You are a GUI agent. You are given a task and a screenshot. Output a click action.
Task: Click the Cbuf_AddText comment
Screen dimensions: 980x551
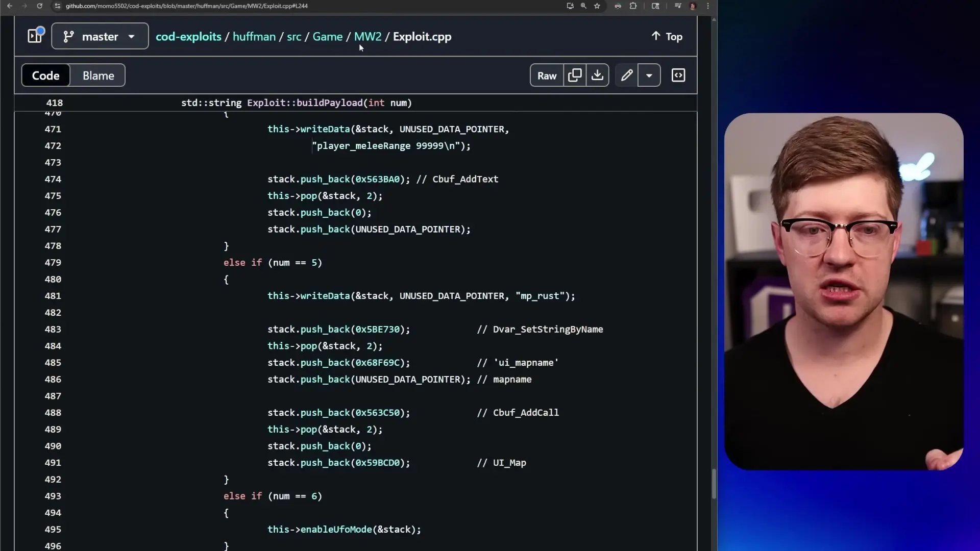point(457,179)
